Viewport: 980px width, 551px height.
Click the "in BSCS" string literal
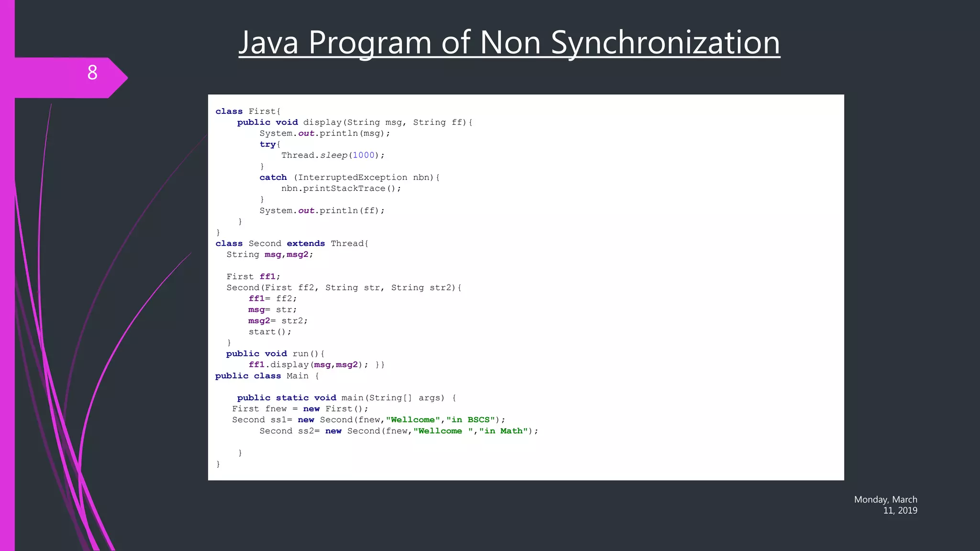(x=470, y=420)
